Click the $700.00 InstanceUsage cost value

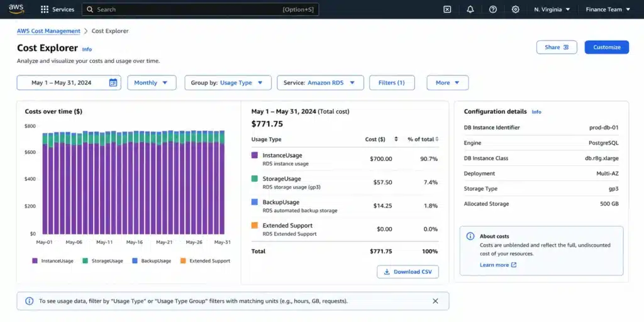point(380,158)
